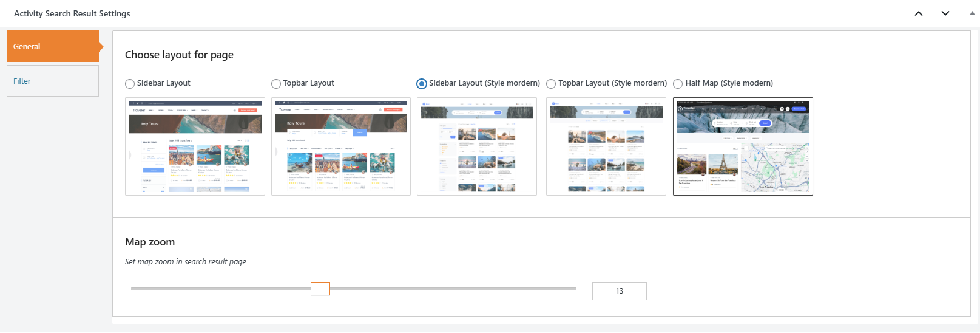The height and width of the screenshot is (333, 980).
Task: Click the 'Half Map (Style modern)' label text
Action: [x=729, y=83]
